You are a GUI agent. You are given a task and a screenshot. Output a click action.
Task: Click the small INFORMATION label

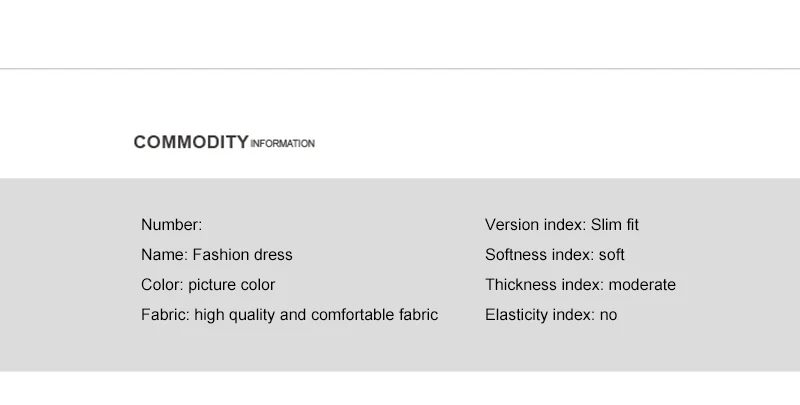click(282, 144)
